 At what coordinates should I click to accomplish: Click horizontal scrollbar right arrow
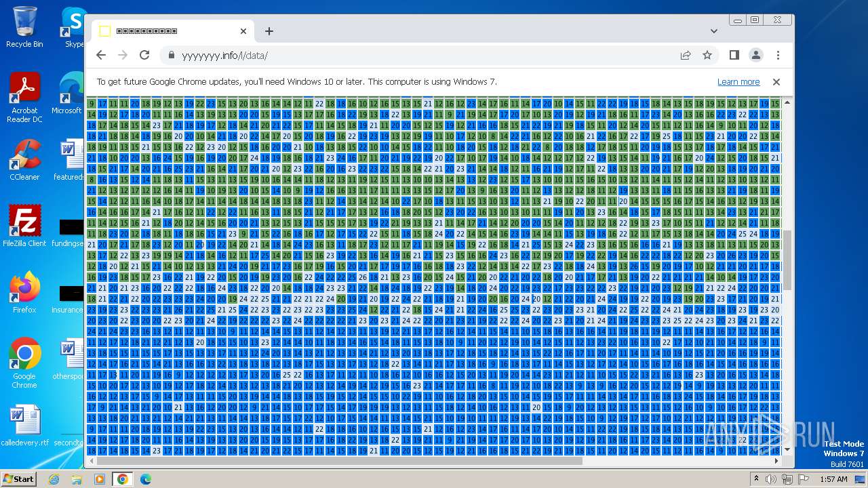pyautogui.click(x=777, y=461)
